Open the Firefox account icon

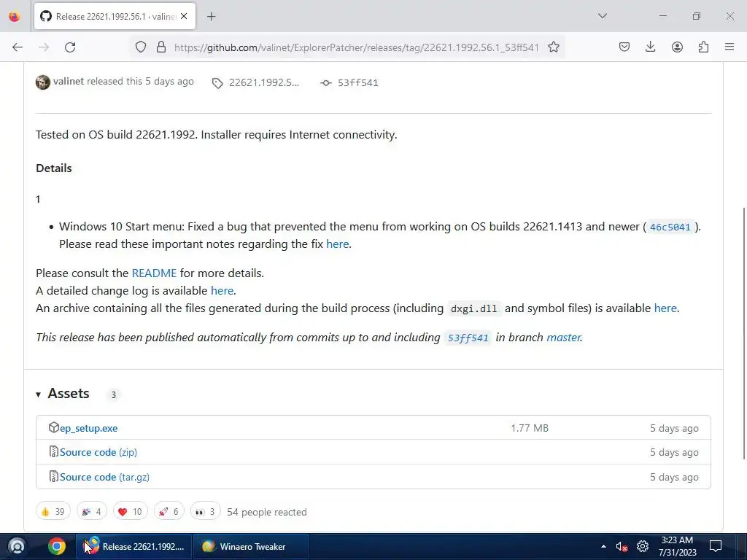click(677, 47)
